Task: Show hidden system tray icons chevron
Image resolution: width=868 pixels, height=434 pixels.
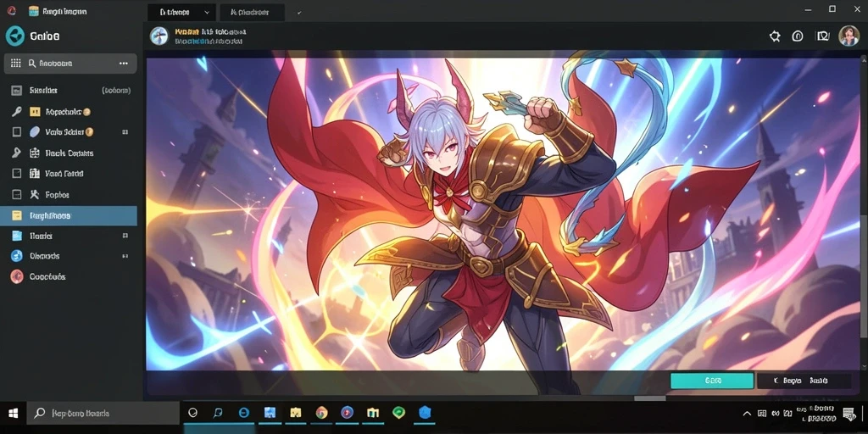Action: point(747,413)
